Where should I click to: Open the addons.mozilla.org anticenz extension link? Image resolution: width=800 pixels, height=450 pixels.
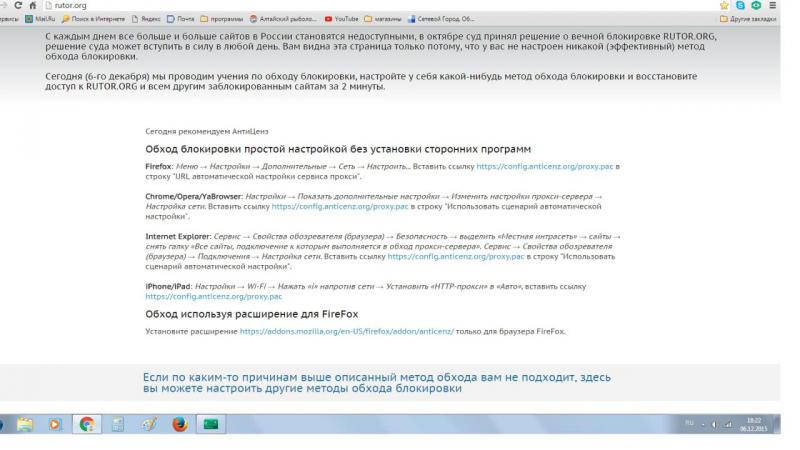click(346, 332)
